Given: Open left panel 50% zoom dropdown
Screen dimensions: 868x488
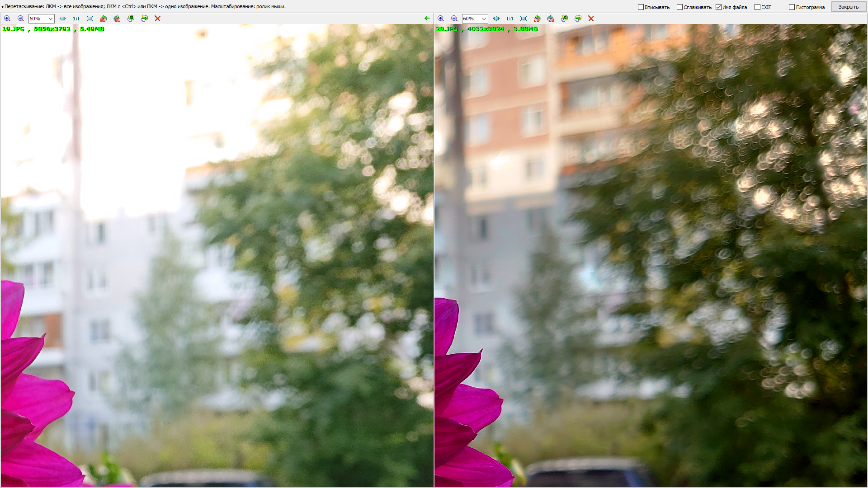Looking at the screenshot, I should [x=50, y=19].
